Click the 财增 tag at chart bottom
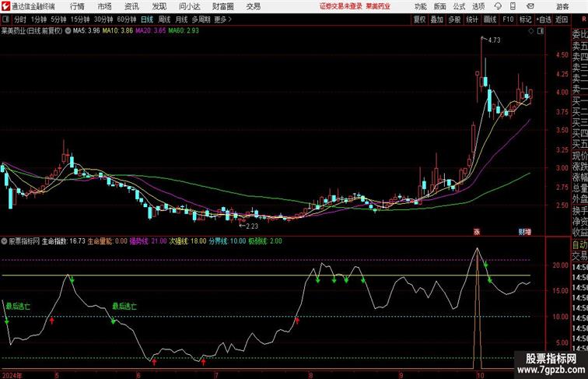Image resolution: width=588 pixels, height=379 pixels. [525, 232]
